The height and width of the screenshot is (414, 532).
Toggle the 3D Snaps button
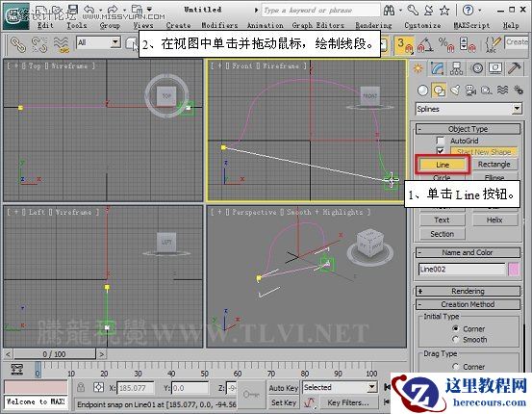tap(404, 45)
